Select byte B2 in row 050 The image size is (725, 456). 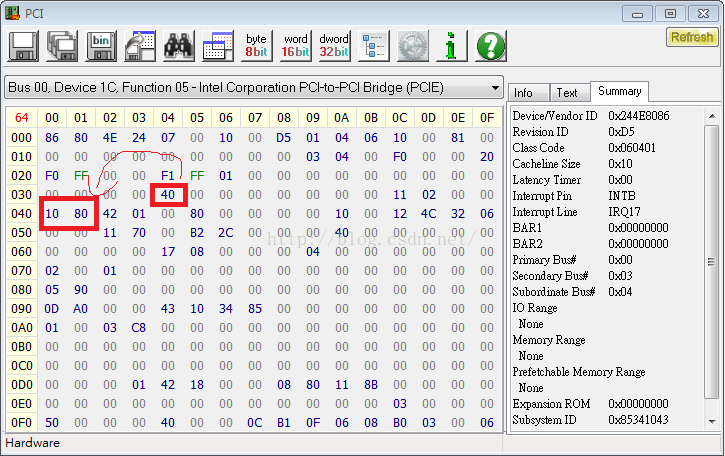tap(197, 233)
